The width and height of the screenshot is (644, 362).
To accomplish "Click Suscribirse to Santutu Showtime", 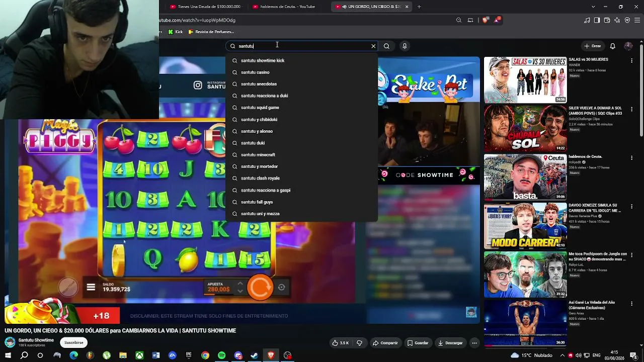I will (x=73, y=342).
